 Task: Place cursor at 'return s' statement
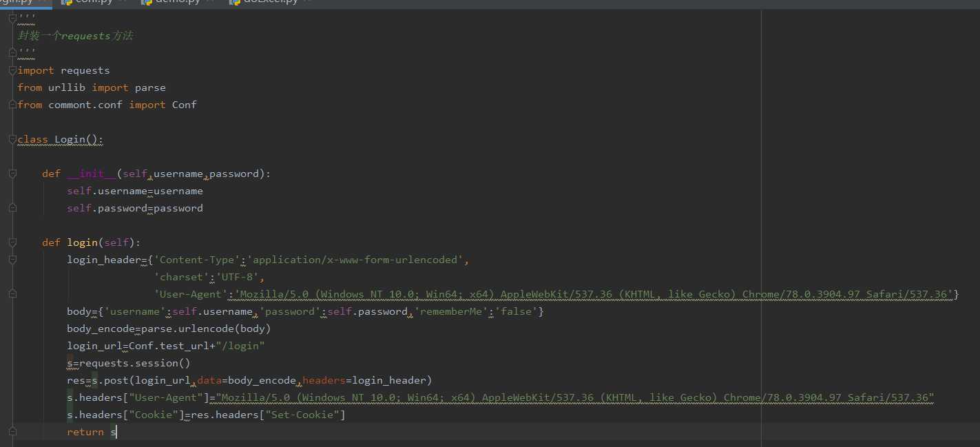tap(92, 432)
